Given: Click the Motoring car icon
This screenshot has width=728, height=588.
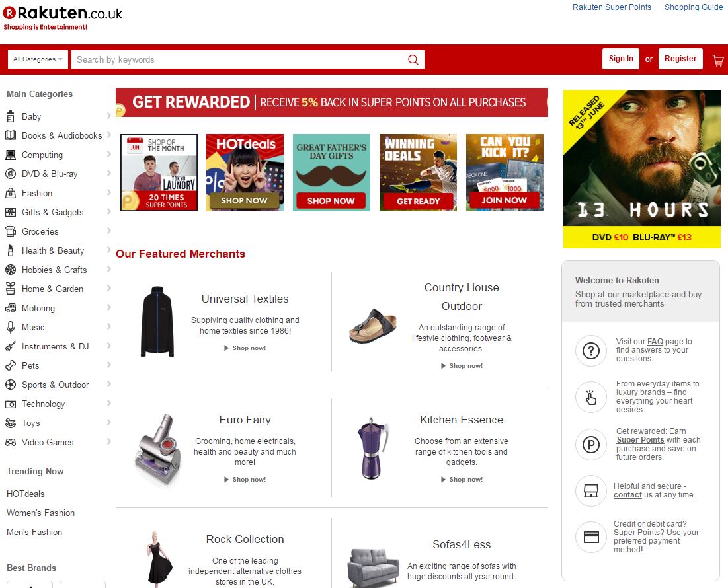Looking at the screenshot, I should [x=10, y=308].
